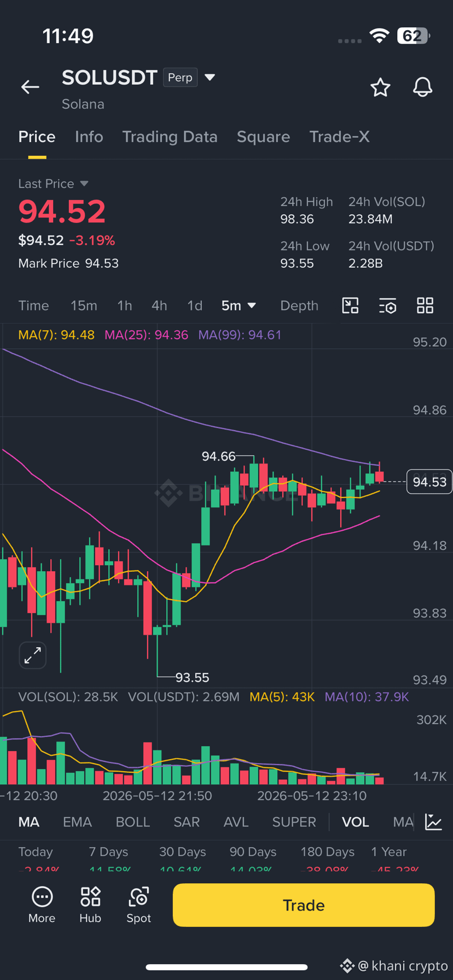Tap the battery indicator in status bar
The height and width of the screenshot is (980, 453).
coord(414,36)
